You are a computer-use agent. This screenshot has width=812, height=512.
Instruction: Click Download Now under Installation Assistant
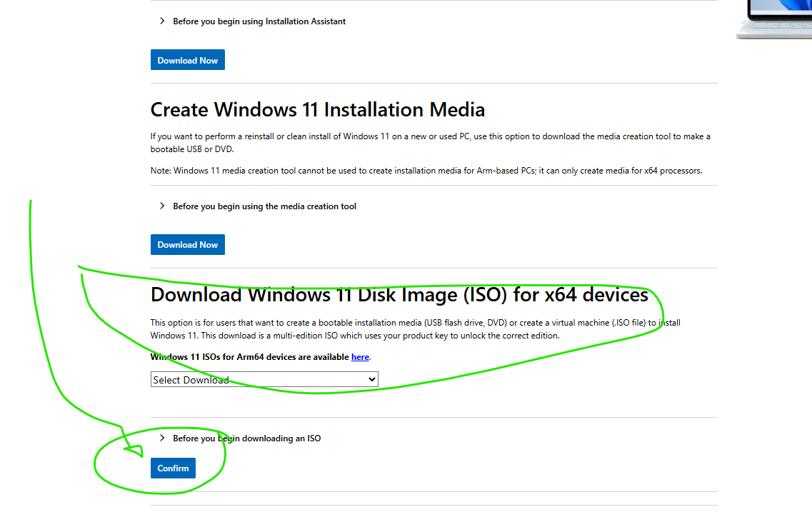click(x=187, y=60)
